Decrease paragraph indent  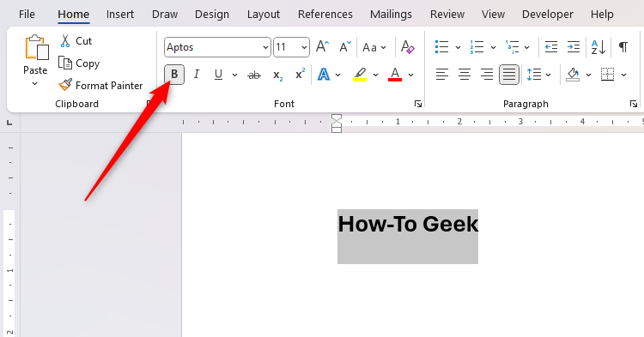(550, 47)
